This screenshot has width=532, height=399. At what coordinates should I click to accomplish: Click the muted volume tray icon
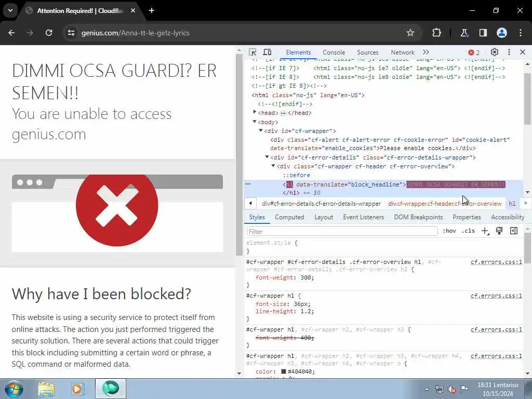point(452,389)
